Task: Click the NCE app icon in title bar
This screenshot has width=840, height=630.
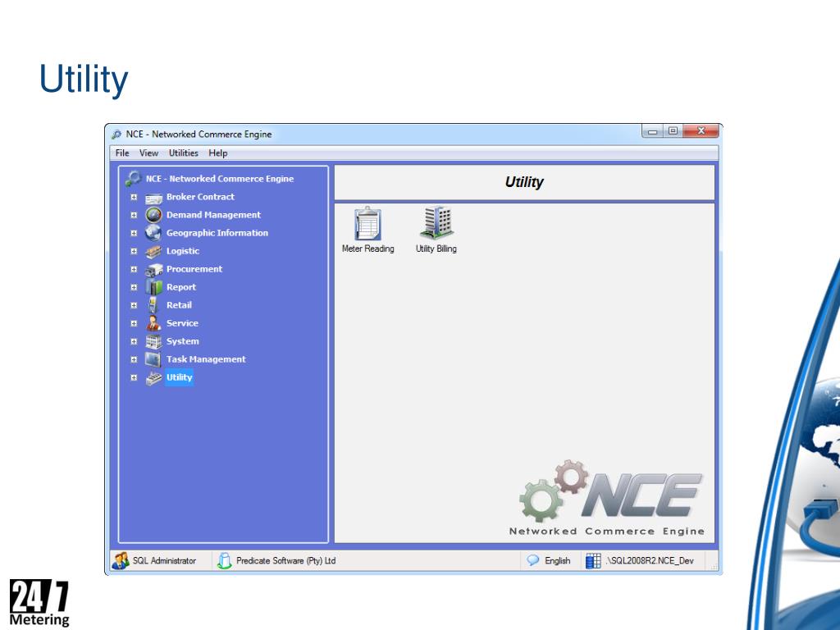Action: 116,135
